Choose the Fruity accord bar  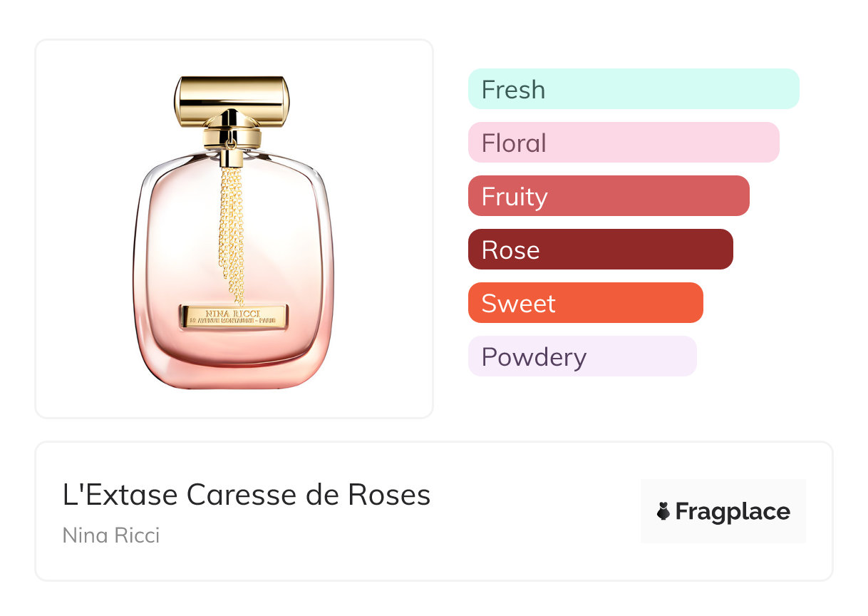click(608, 196)
